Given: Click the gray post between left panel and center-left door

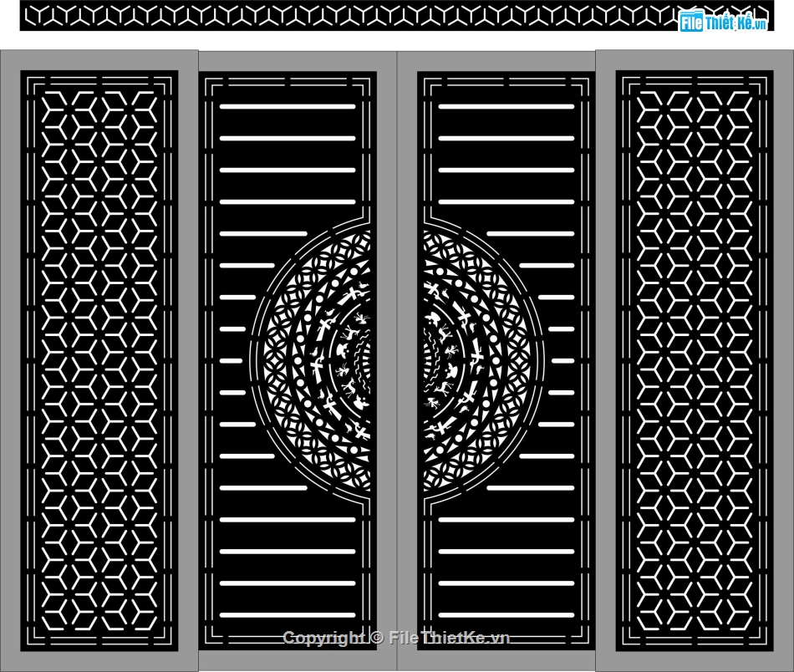Looking at the screenshot, I should (188, 359).
